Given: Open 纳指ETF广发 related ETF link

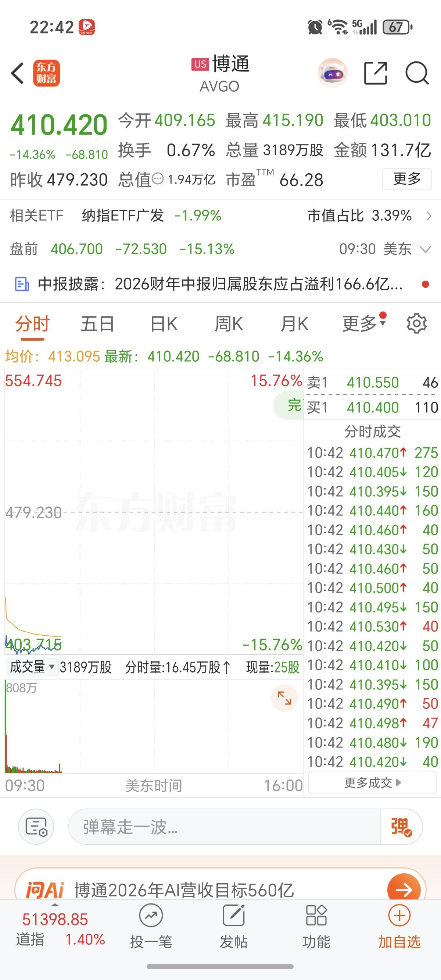Looking at the screenshot, I should pyautogui.click(x=123, y=216).
